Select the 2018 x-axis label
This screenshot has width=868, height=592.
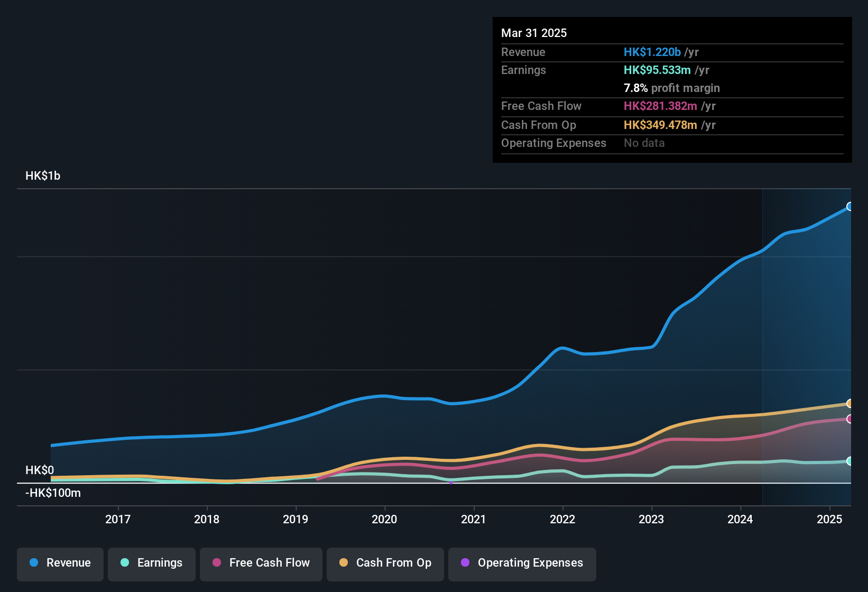click(207, 520)
